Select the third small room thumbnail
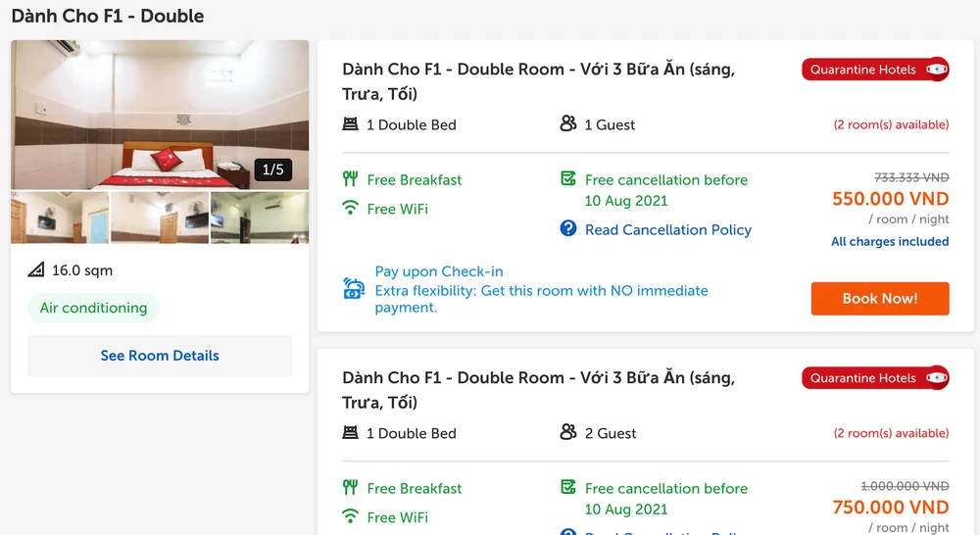The width and height of the screenshot is (980, 535). (260, 218)
